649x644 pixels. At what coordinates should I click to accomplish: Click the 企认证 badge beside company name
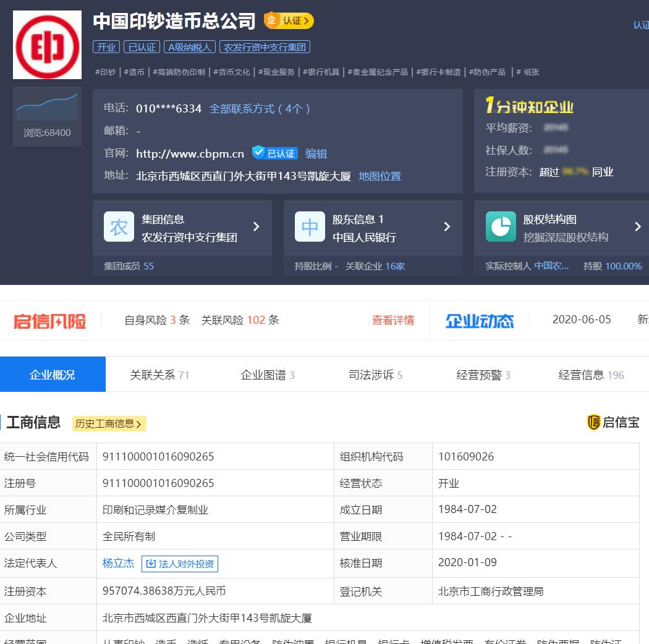pyautogui.click(x=288, y=20)
